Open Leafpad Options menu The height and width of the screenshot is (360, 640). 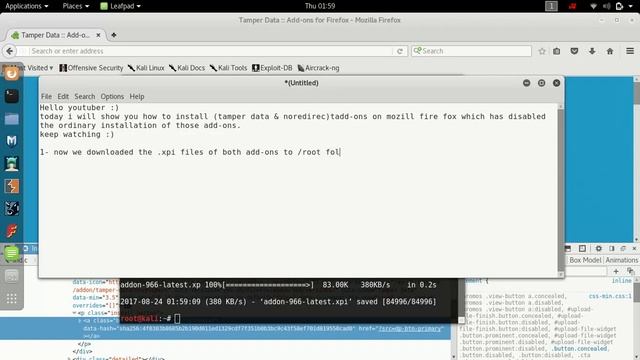[112, 96]
